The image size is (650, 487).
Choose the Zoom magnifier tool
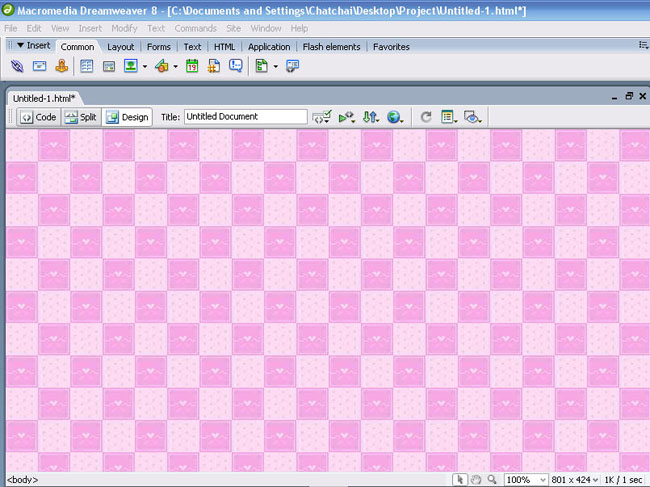tap(492, 480)
